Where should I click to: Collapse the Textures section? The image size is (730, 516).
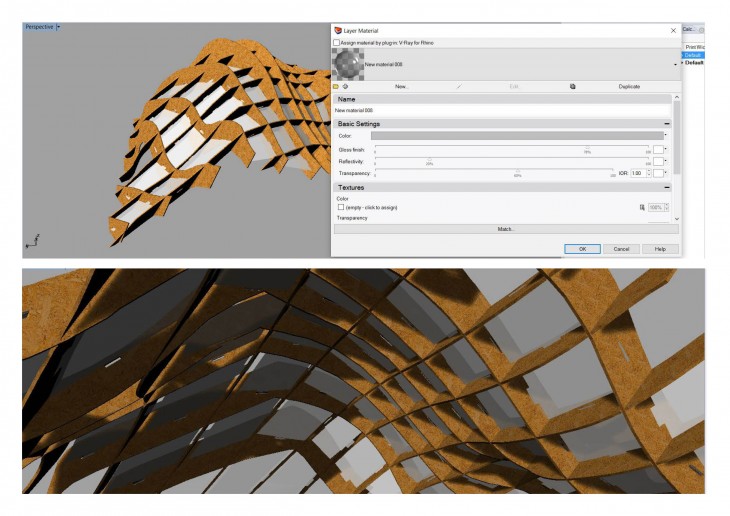667,188
